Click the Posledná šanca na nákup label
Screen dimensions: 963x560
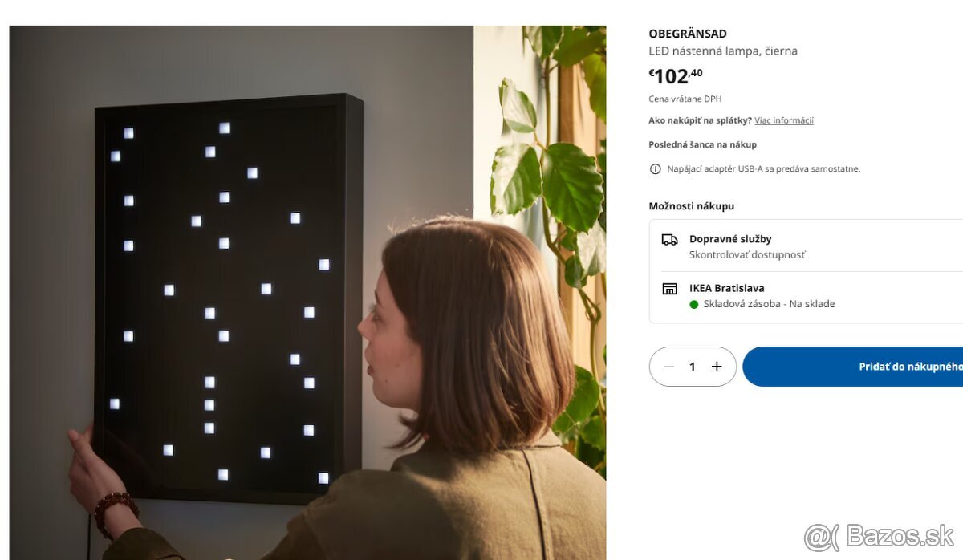703,144
